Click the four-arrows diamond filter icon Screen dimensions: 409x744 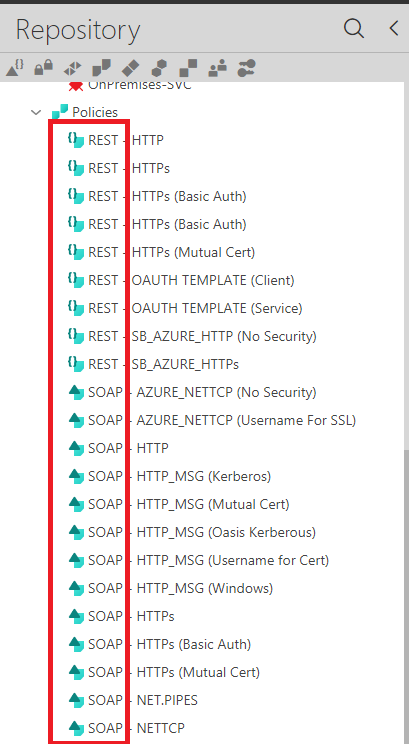[x=72, y=69]
